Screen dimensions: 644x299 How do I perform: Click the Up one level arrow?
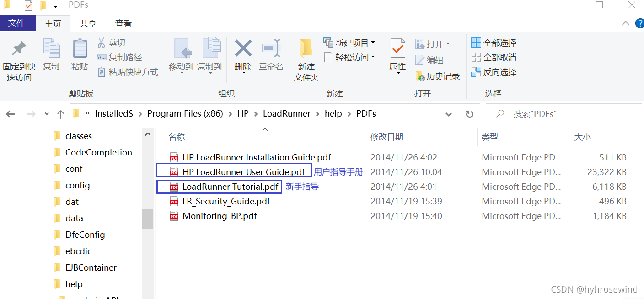[60, 114]
